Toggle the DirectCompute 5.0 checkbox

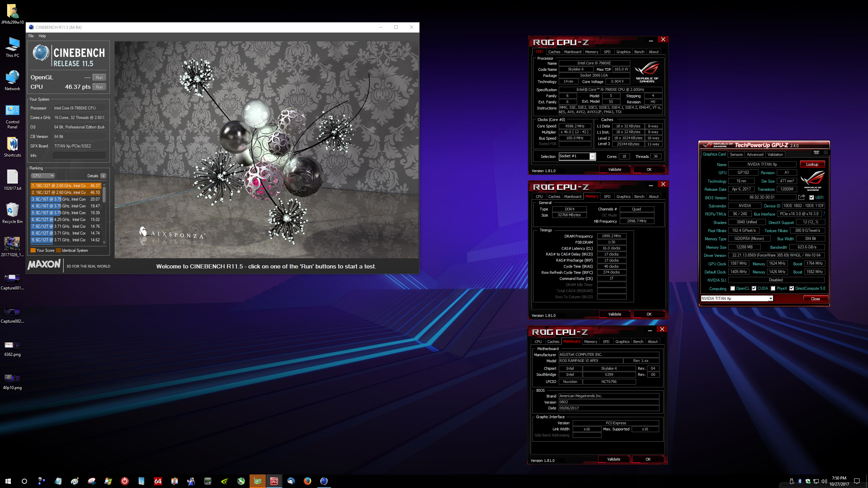coord(791,288)
